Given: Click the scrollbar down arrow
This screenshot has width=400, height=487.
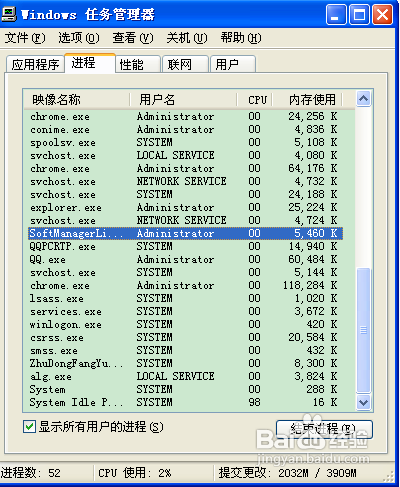Looking at the screenshot, I should click(363, 403).
